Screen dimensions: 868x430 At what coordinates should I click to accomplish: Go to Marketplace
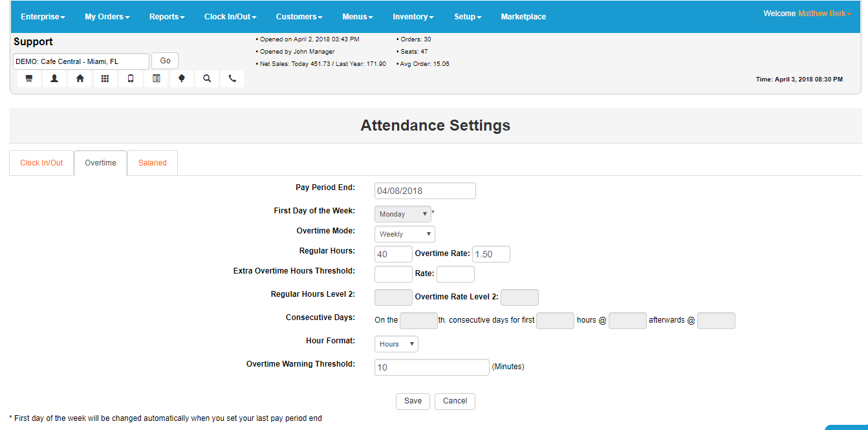523,17
